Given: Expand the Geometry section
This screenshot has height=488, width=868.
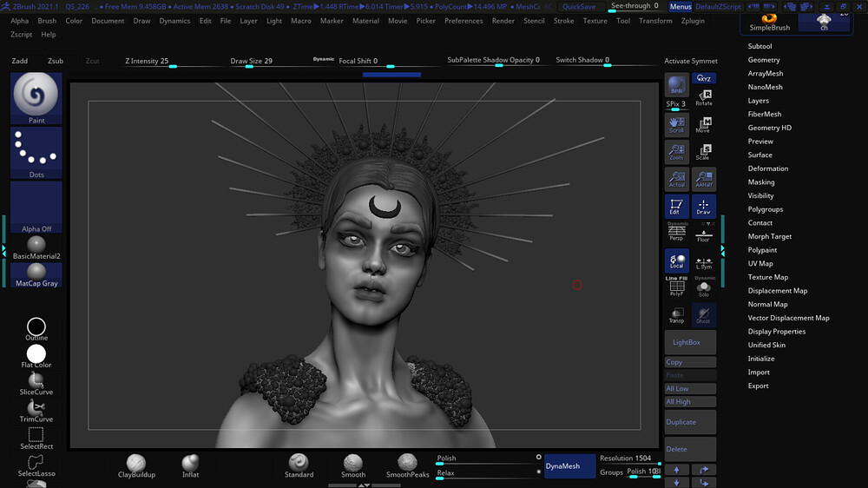Looking at the screenshot, I should (764, 60).
